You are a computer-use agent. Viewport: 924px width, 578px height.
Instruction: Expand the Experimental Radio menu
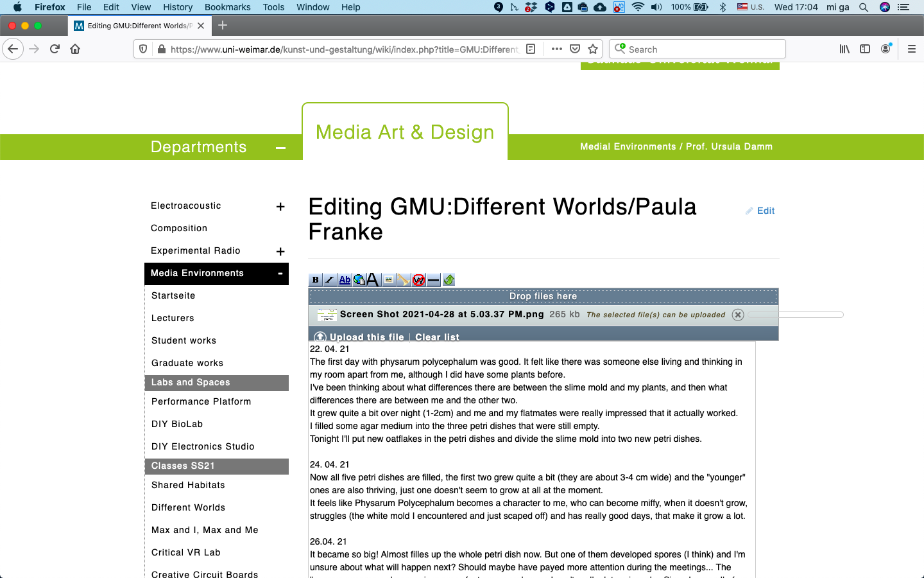tap(280, 252)
